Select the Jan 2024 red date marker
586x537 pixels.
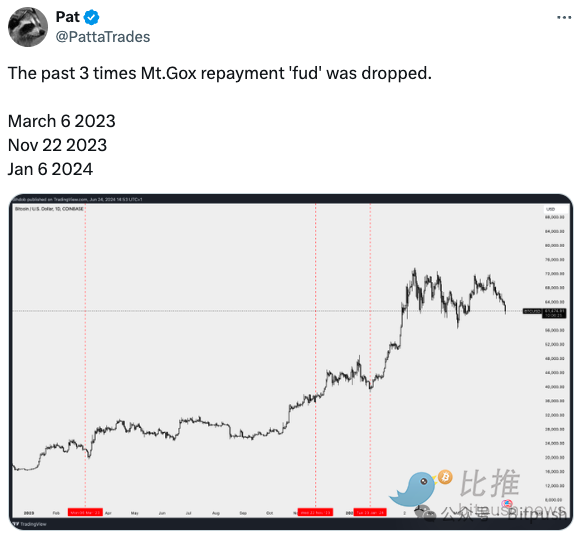(x=370, y=512)
